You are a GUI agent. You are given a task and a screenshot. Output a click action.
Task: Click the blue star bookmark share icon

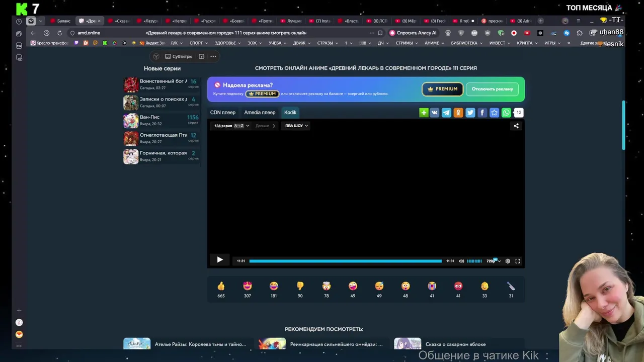(x=494, y=113)
